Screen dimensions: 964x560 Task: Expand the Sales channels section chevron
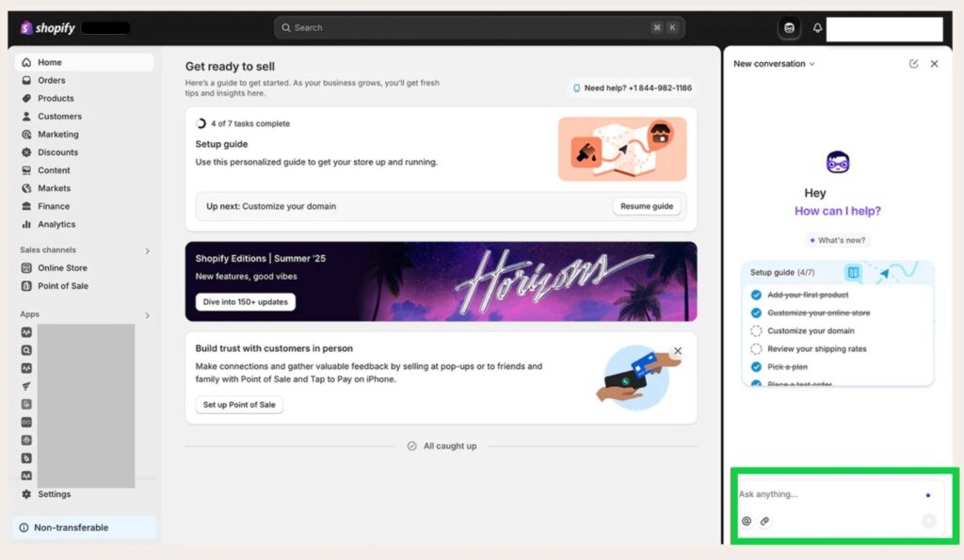147,251
